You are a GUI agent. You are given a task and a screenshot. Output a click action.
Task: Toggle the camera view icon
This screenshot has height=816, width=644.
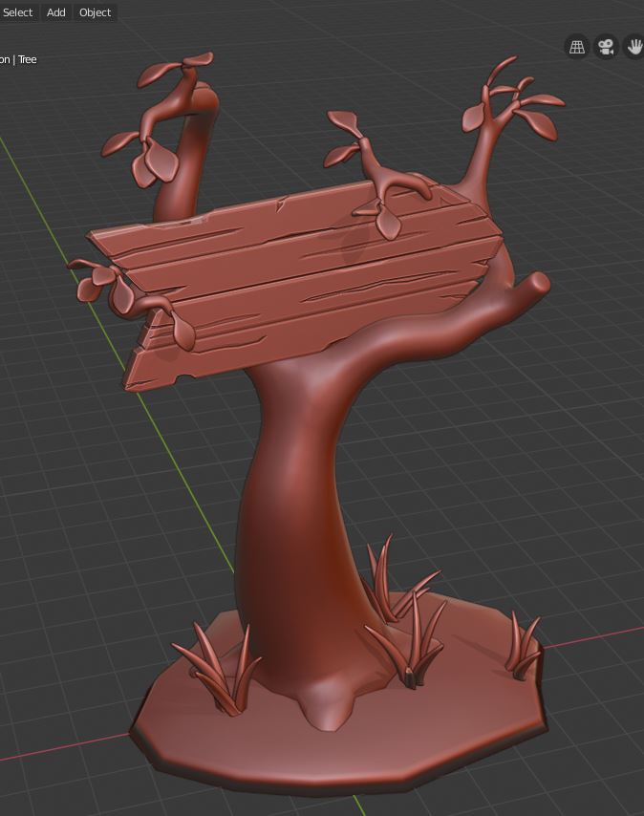pyautogui.click(x=606, y=48)
